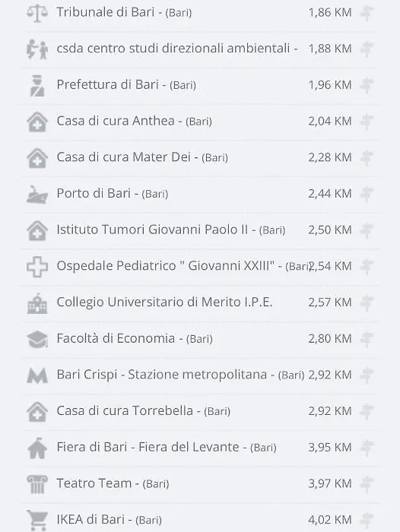Viewport: 400px width, 532px height.
Task: Click the cross icon for Ospedale Pediatrico
Action: coord(37,267)
